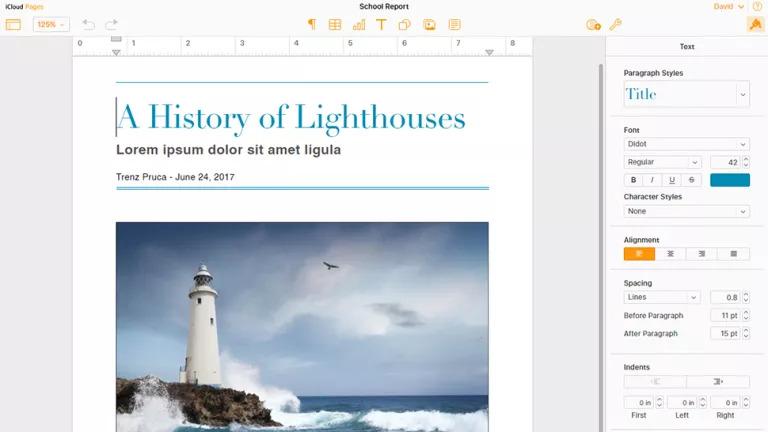Click the paragraph mark Insert icon
This screenshot has height=432, width=768.
point(312,24)
